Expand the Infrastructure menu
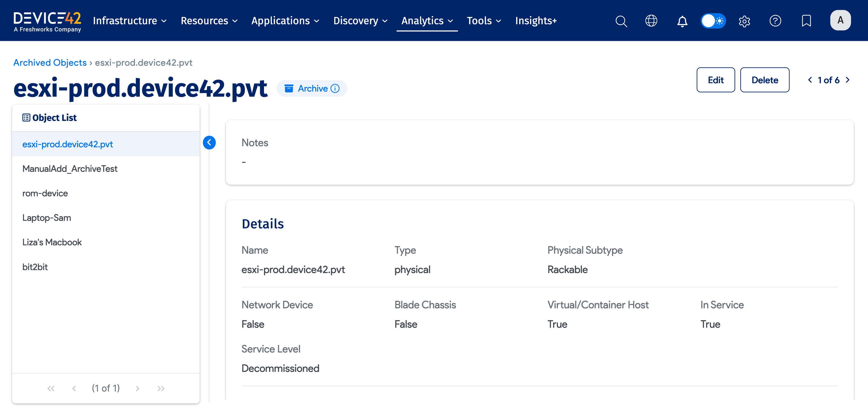This screenshot has height=412, width=868. [129, 20]
